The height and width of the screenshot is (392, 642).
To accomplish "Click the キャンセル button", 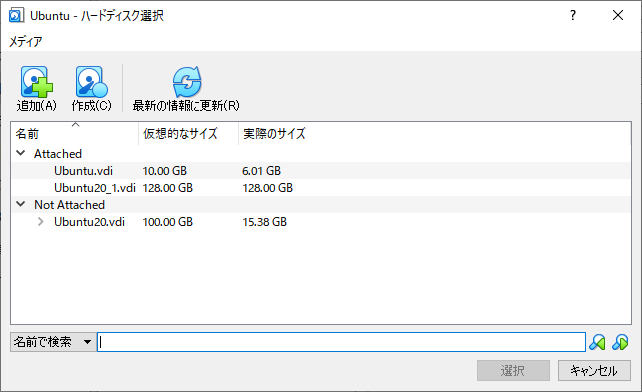I will 594,371.
